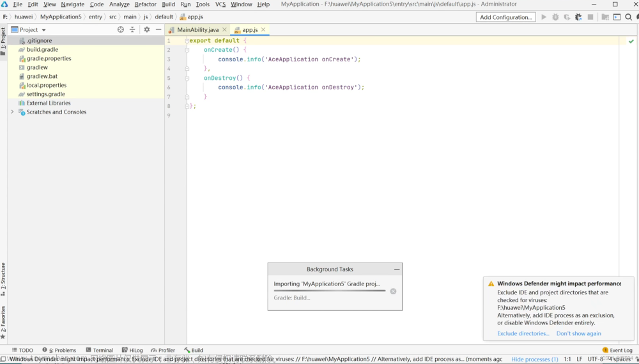Open the device manager panel icon
This screenshot has width=639, height=364.
point(617,17)
